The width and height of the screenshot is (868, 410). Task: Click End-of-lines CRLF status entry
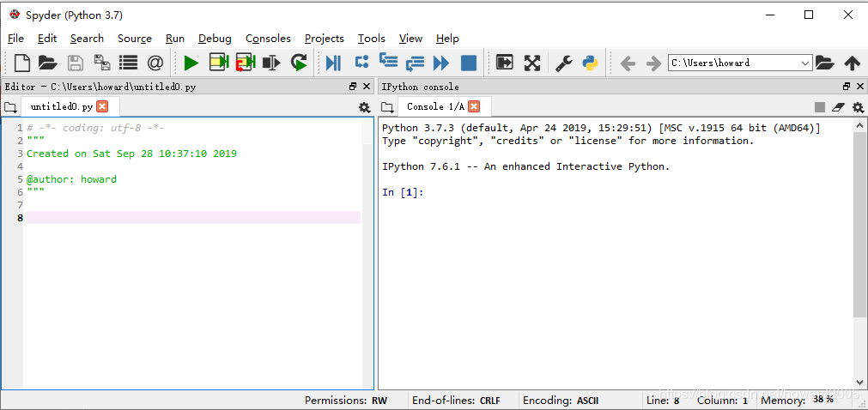pos(456,401)
